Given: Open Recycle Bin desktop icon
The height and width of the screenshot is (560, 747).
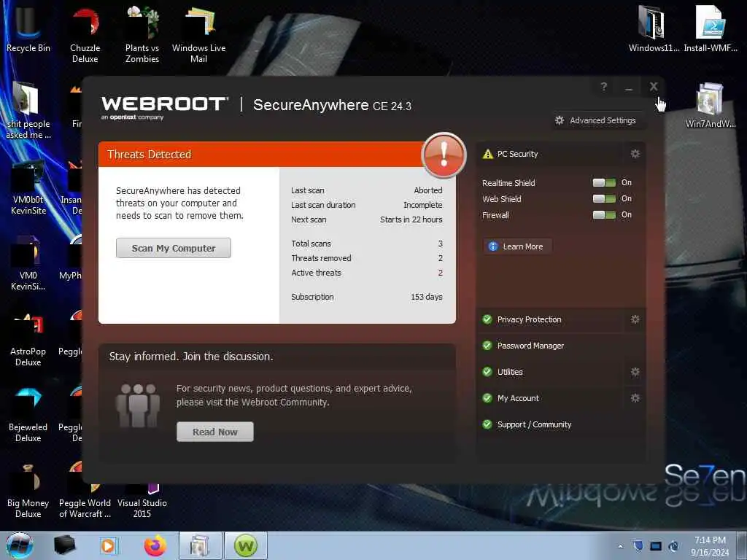Looking at the screenshot, I should tap(28, 28).
